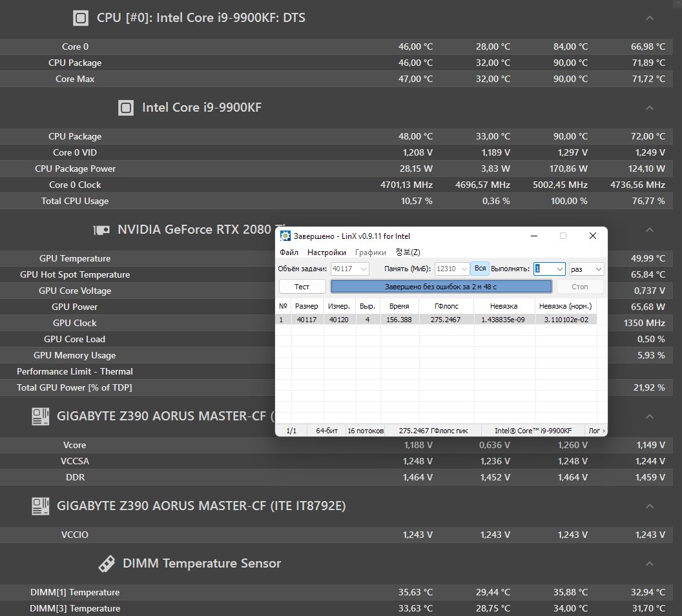Image resolution: width=682 pixels, height=616 pixels.
Task: Collapse the NVIDIA GeForce RTX 2080 group
Action: (649, 230)
